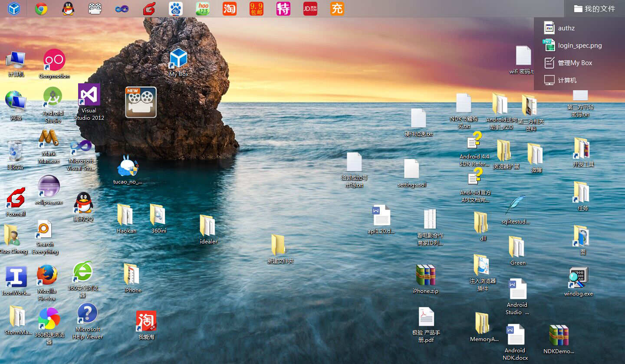Select the 回收站 recycle bin
Image resolution: width=625 pixels, height=364 pixels.
[x=15, y=155]
